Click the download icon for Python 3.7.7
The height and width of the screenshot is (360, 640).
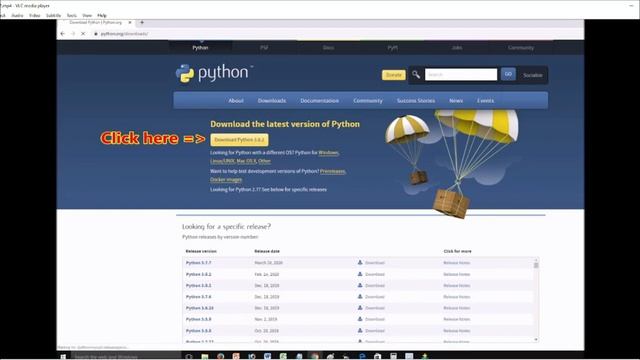pyautogui.click(x=360, y=262)
